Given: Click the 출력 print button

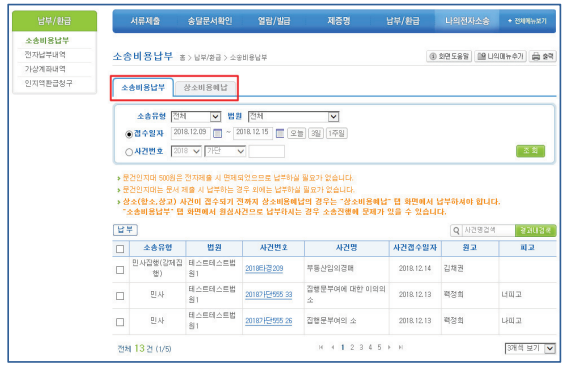Looking at the screenshot, I should point(543,56).
